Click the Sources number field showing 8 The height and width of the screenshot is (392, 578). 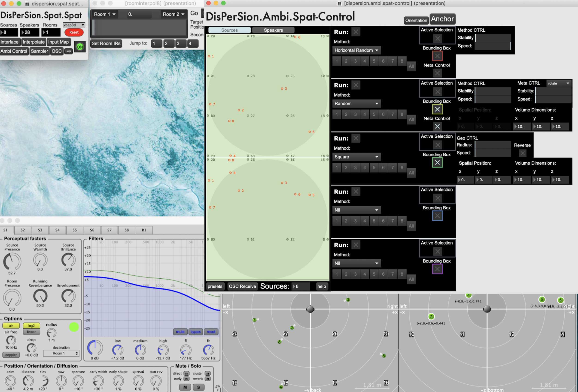click(301, 286)
